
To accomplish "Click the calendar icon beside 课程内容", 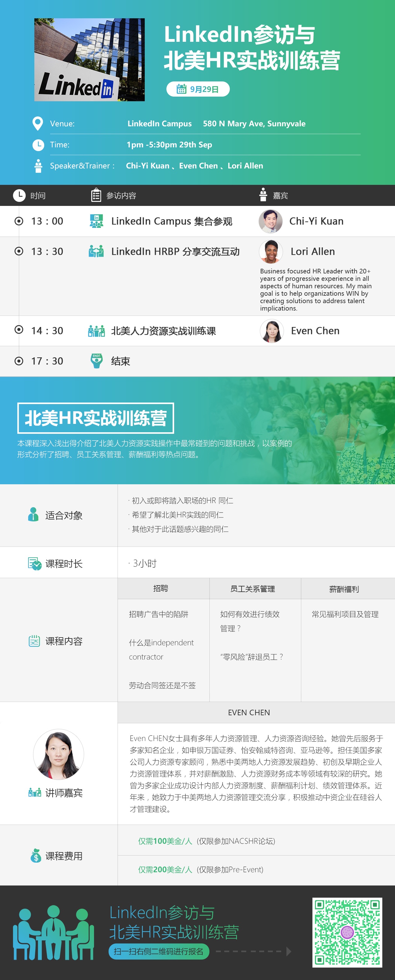I will [34, 641].
